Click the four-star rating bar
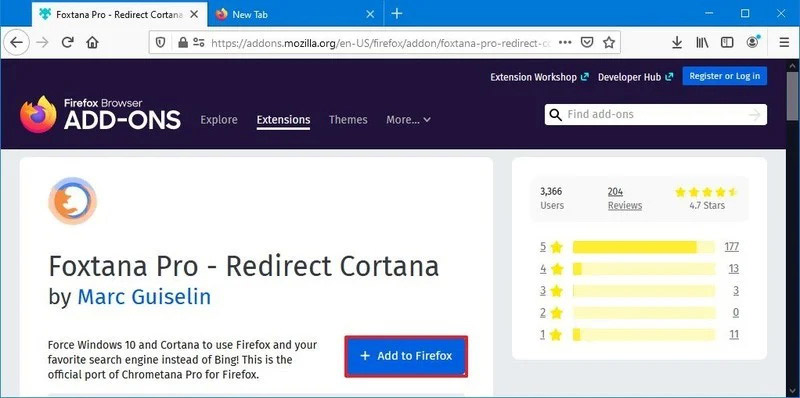The image size is (800, 398). [644, 269]
